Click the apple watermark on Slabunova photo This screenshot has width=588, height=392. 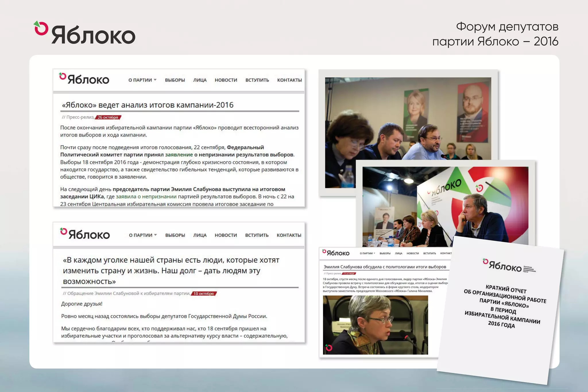(329, 348)
